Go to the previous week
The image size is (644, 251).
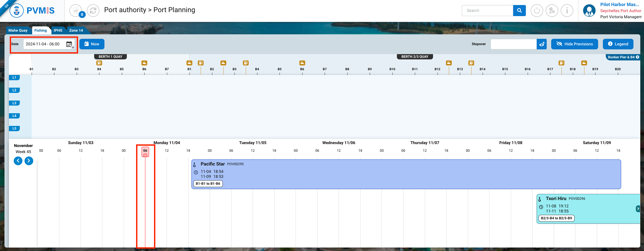[x=18, y=161]
